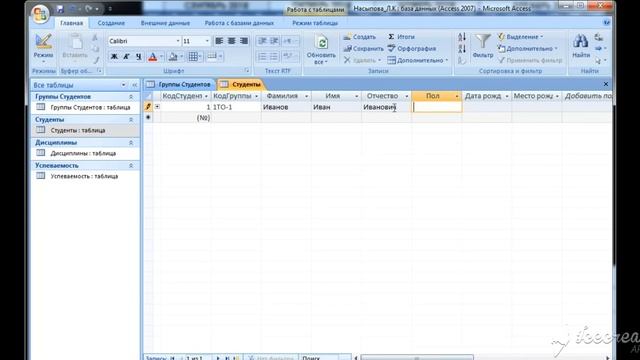Click the replace icon beside Найти
This screenshot has width=640, height=360.
coord(599,37)
